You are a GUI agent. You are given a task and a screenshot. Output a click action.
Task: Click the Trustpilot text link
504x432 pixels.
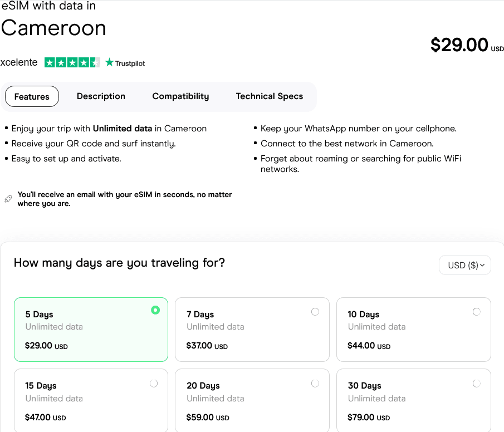click(130, 63)
